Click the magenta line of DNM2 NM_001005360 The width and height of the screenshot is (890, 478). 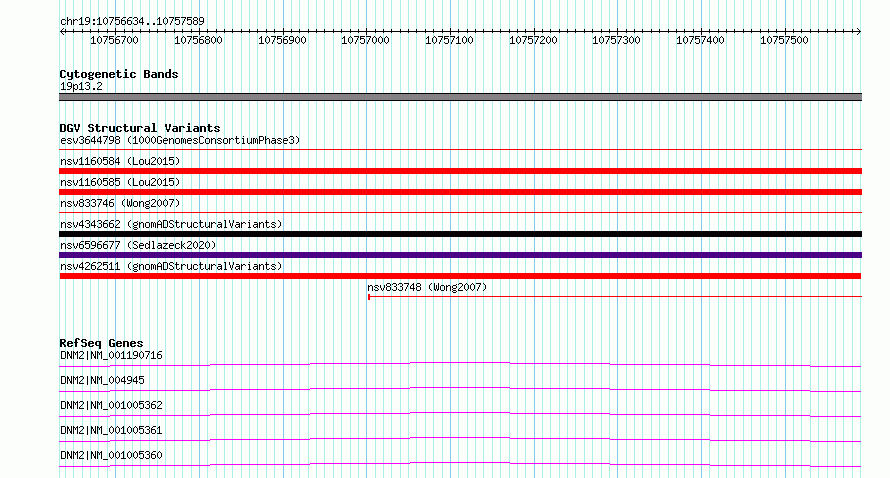(460, 464)
